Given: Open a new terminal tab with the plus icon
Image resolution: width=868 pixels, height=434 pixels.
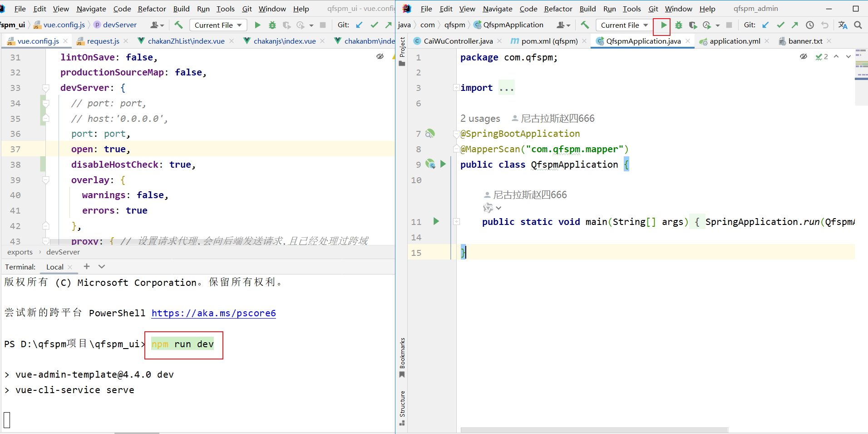Looking at the screenshot, I should (x=87, y=267).
